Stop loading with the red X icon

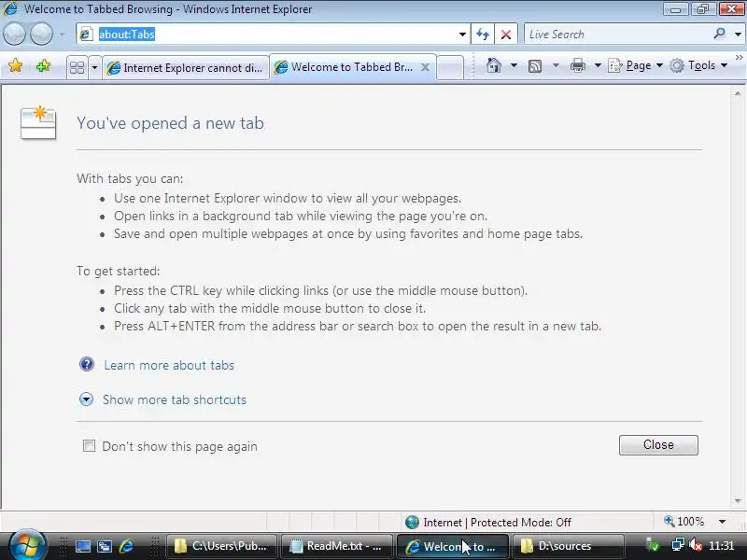coord(506,35)
